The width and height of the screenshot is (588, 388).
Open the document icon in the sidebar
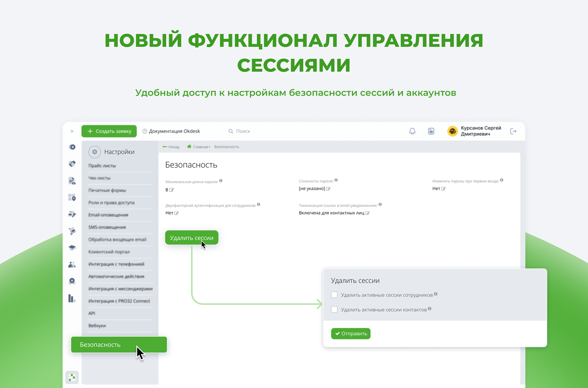point(72,181)
